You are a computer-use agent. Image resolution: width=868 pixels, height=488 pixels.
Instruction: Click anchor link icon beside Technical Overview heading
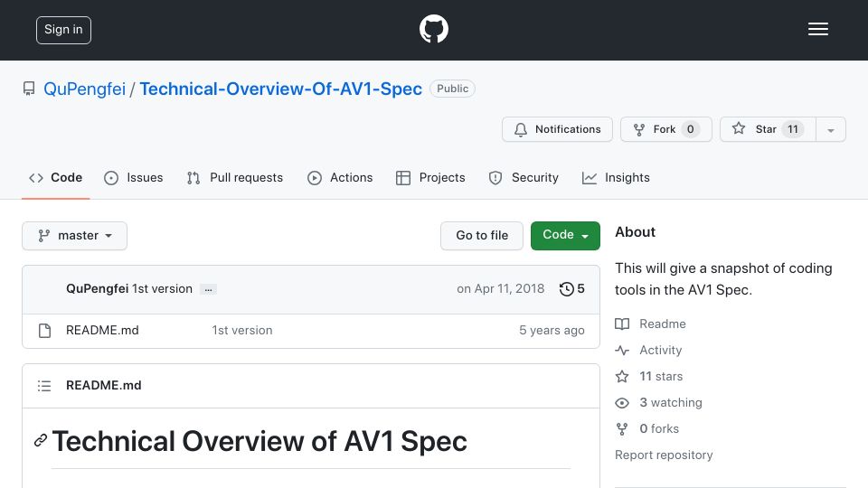click(41, 440)
